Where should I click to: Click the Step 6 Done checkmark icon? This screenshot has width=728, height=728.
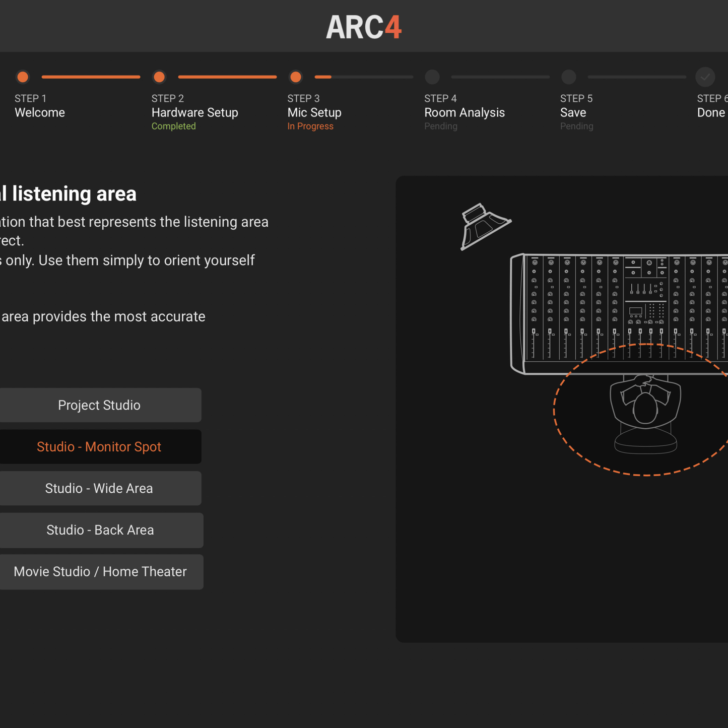point(705,77)
